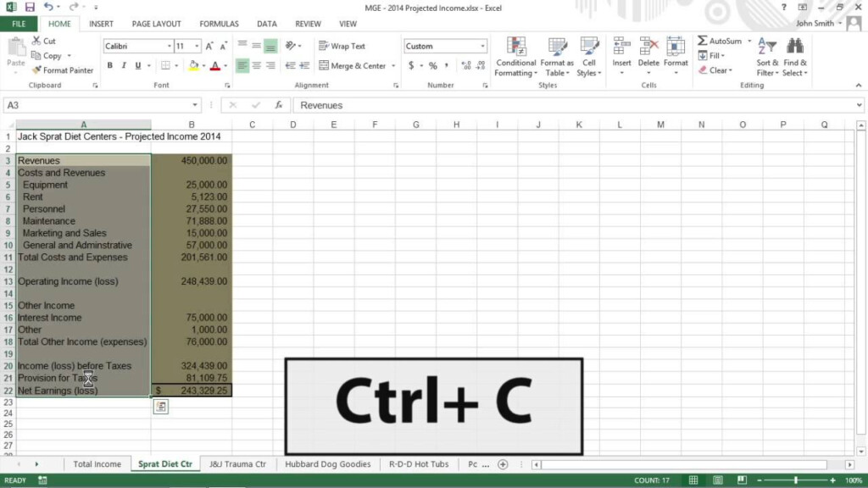Open Conditional Formatting

[x=515, y=56]
